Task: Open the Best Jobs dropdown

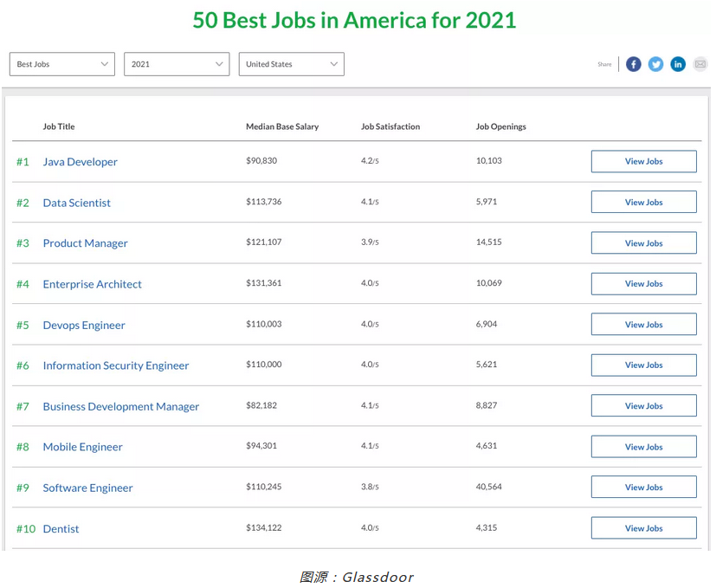Action: [62, 64]
